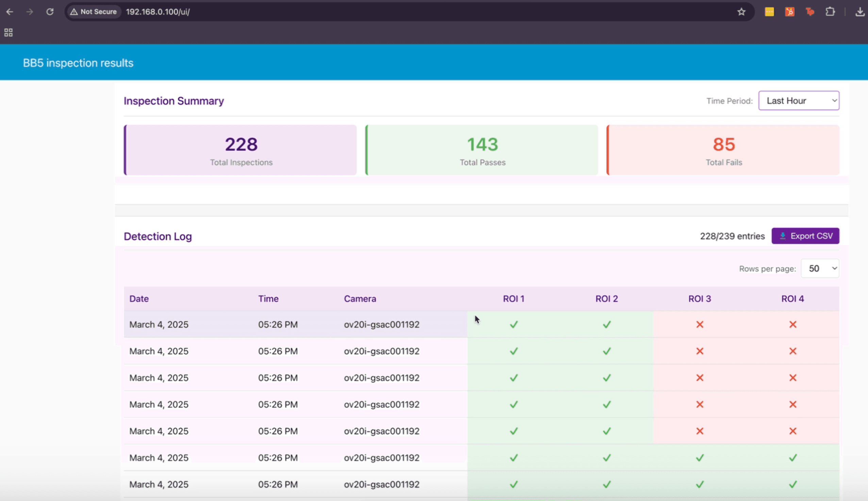Viewport: 868px width, 501px height.
Task: Click the browser back arrow
Action: pos(10,11)
